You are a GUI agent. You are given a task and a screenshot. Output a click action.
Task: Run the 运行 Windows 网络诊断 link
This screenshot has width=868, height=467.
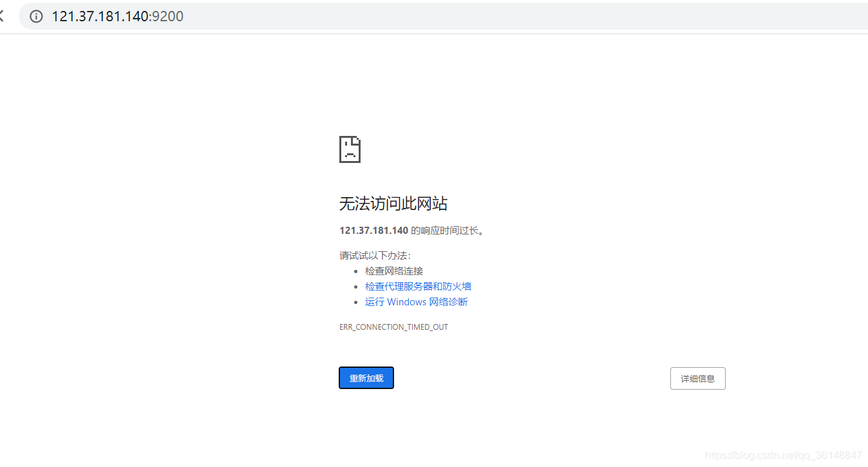(417, 302)
